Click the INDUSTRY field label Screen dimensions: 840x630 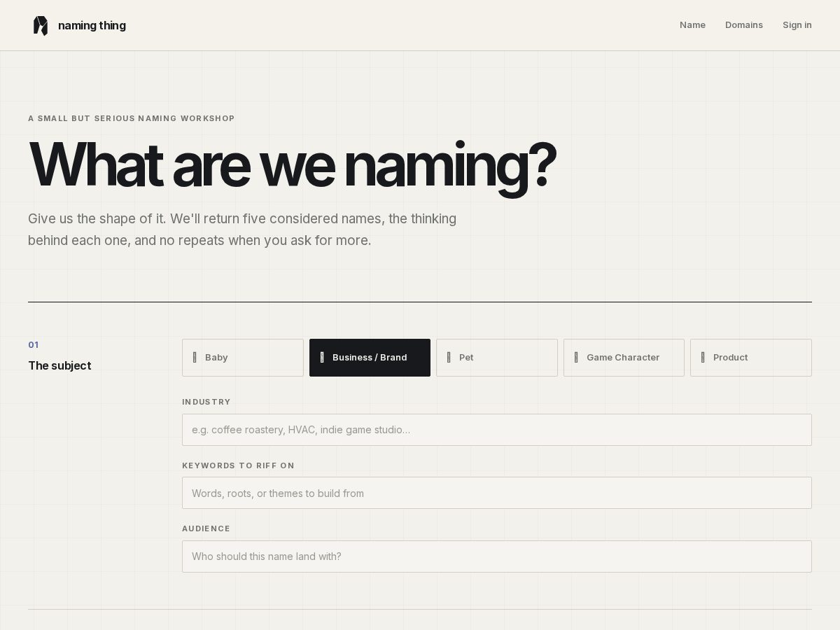[206, 402]
